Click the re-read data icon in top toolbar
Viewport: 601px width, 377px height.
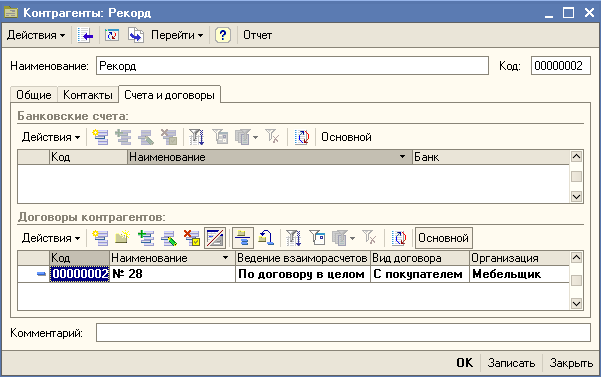click(x=112, y=35)
